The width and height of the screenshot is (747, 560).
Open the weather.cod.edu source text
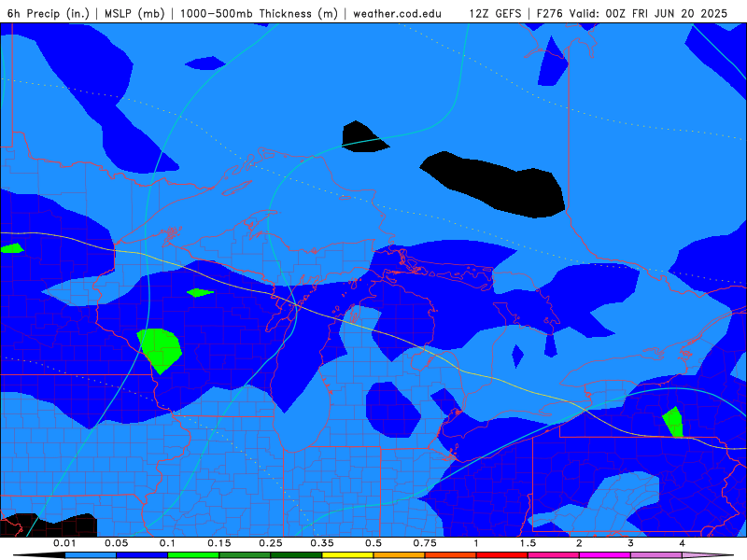point(398,13)
